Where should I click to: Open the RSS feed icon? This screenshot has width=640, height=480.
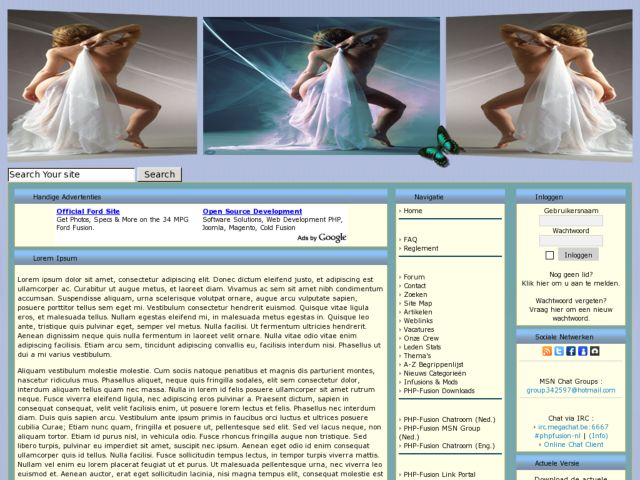pyautogui.click(x=547, y=351)
